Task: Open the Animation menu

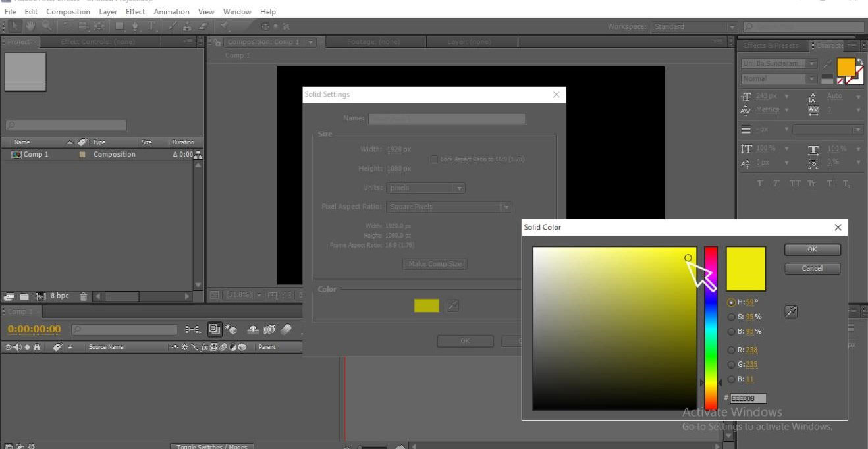Action: pyautogui.click(x=171, y=11)
